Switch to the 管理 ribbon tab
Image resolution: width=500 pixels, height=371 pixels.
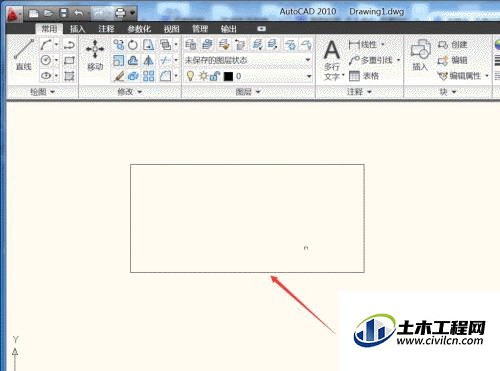tap(200, 29)
